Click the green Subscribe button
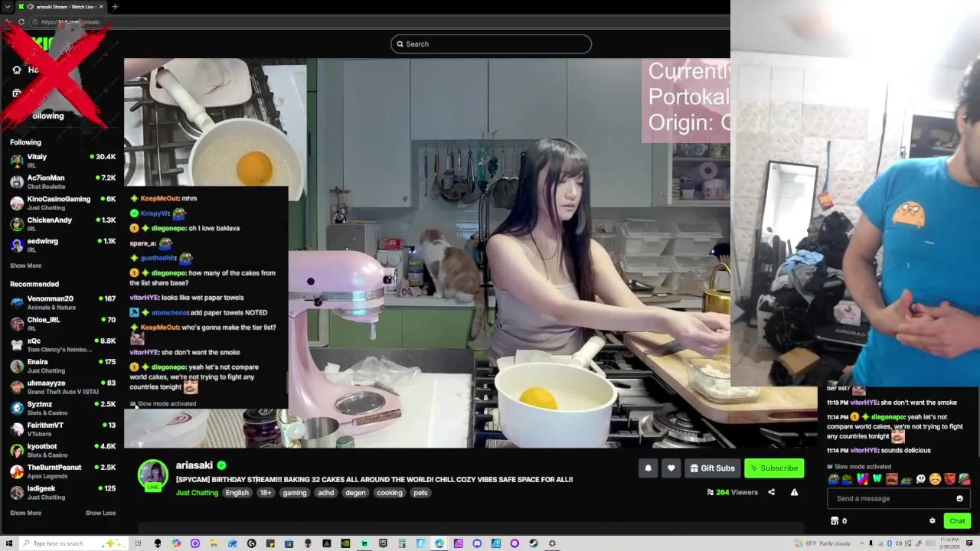This screenshot has height=551, width=980. coord(774,468)
